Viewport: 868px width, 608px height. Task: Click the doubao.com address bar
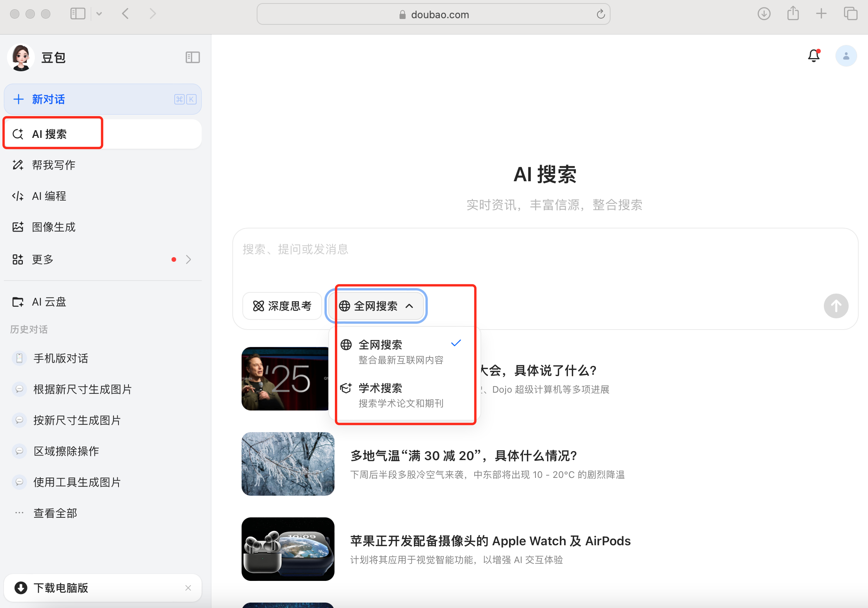tap(434, 14)
